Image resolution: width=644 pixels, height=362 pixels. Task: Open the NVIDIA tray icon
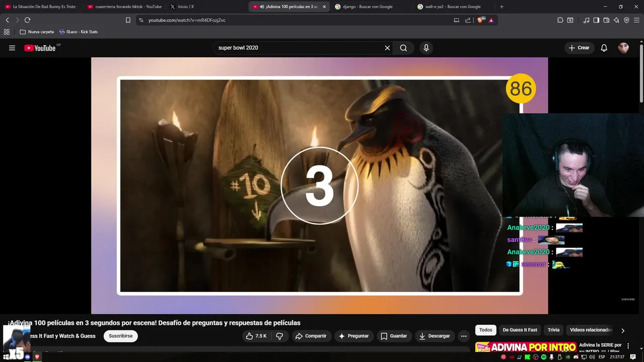568,357
